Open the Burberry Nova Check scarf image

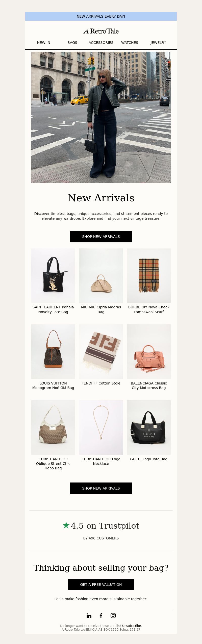149,276
